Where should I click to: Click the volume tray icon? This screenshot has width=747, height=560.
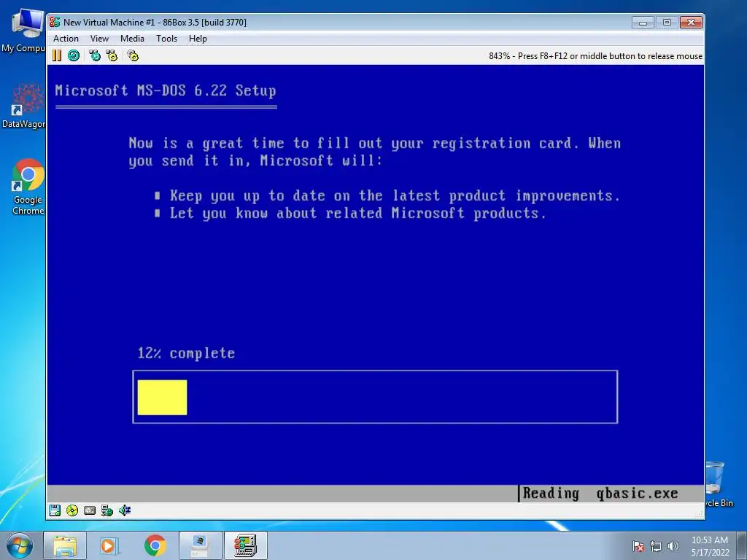[673, 546]
